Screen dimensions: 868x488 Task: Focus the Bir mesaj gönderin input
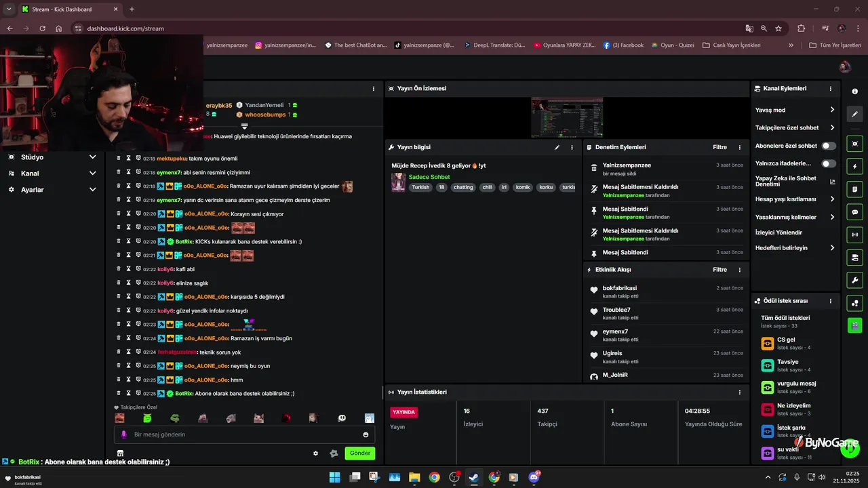click(244, 434)
